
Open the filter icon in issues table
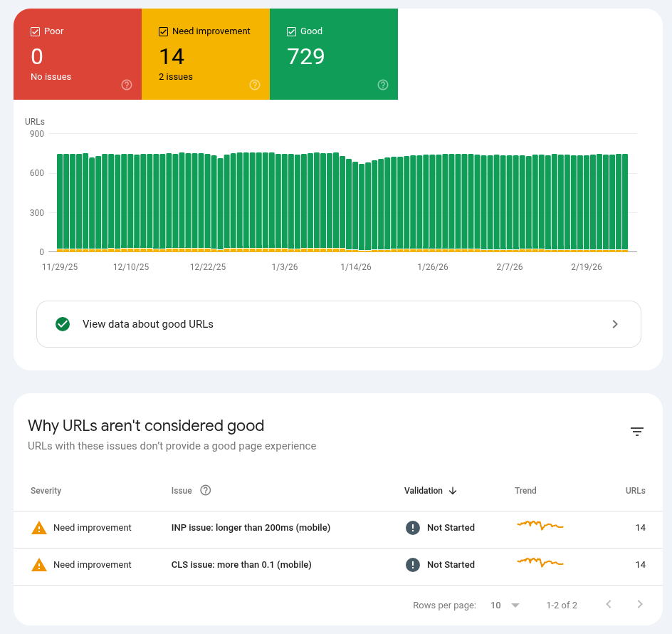636,432
